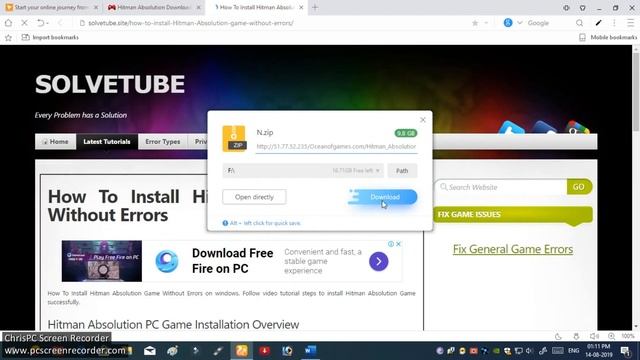Click the zoom magnifier icon in the status bar
The height and width of the screenshot is (360, 640).
point(611,336)
